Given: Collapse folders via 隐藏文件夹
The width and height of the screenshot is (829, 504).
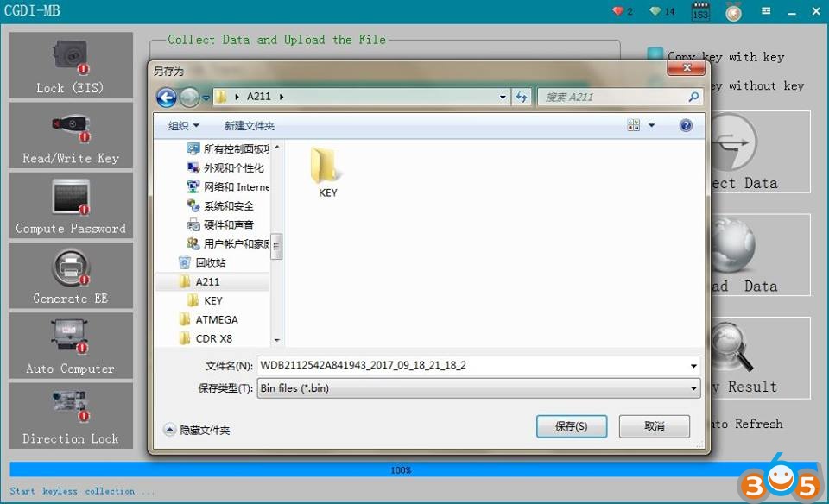Looking at the screenshot, I should (x=198, y=430).
